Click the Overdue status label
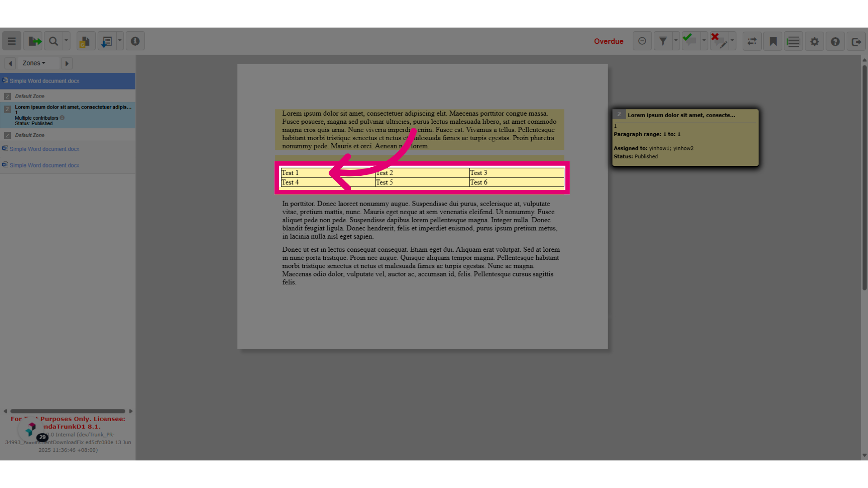This screenshot has height=488, width=868. [x=609, y=41]
